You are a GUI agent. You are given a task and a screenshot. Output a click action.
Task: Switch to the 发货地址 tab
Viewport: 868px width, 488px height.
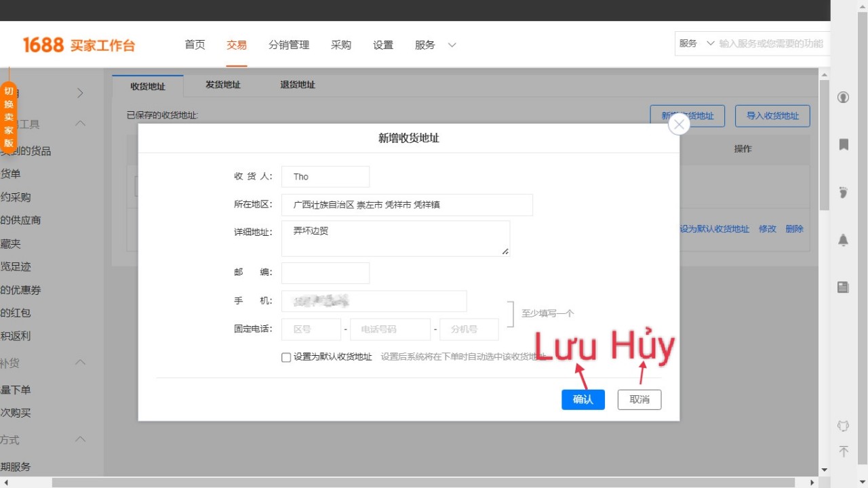click(x=223, y=85)
